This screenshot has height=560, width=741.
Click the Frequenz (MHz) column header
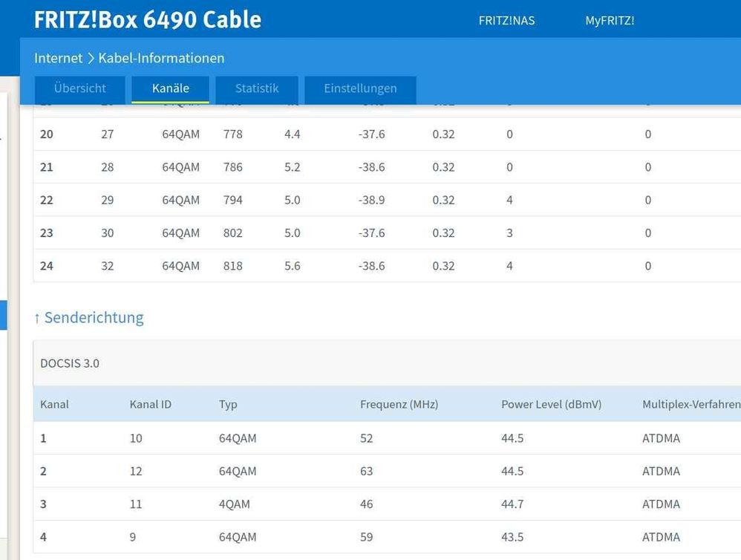[399, 405]
